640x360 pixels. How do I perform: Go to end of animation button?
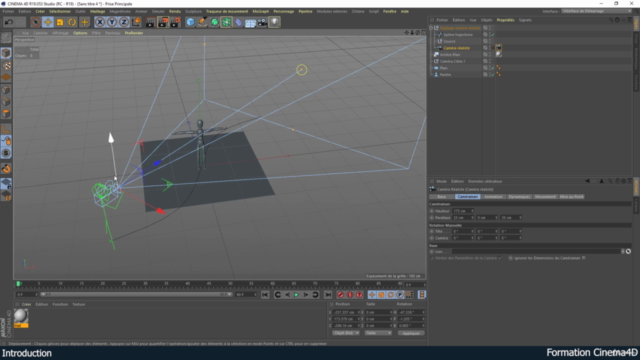coord(328,295)
